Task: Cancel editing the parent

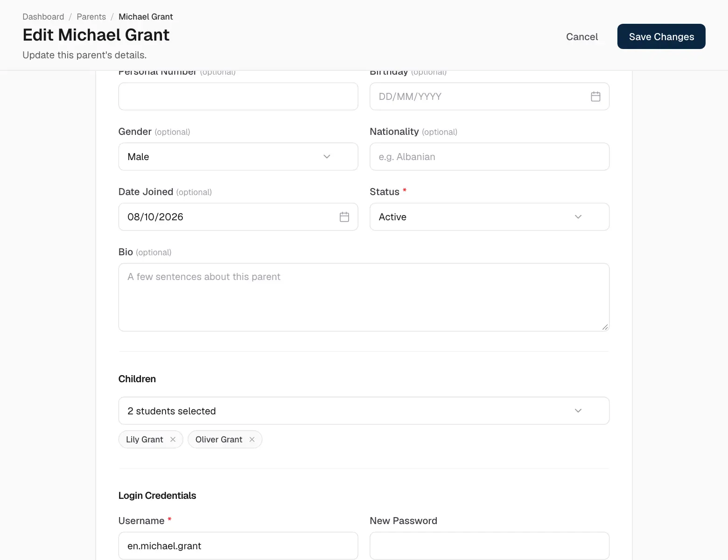Action: [x=582, y=37]
